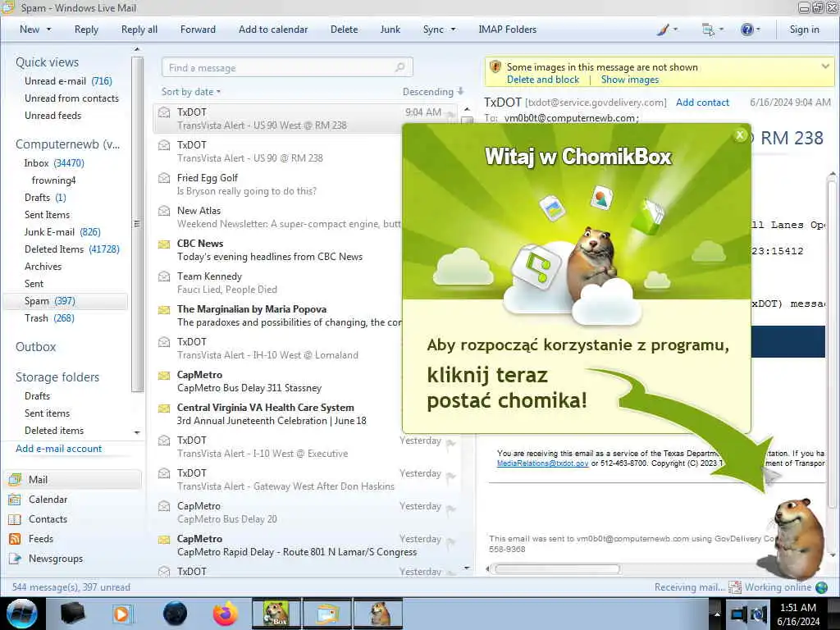This screenshot has height=630, width=840.
Task: Click preview pane horizontal scrollbar thumb
Action: pyautogui.click(x=557, y=569)
